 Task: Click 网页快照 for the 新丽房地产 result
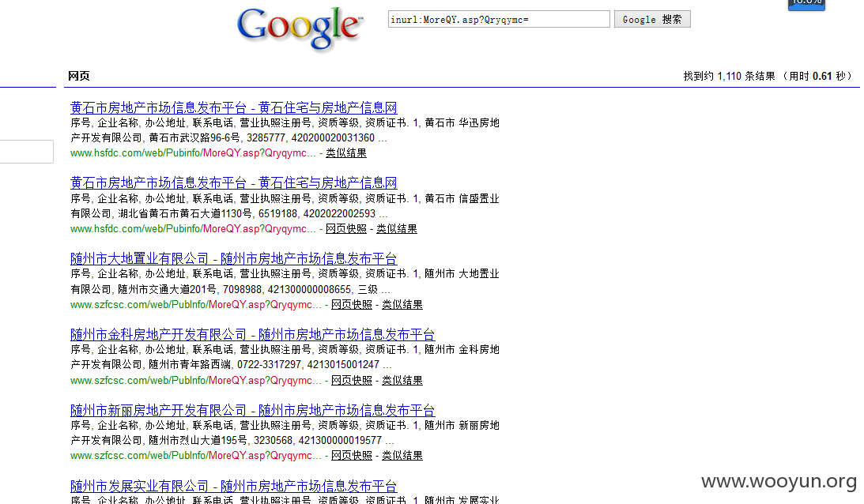tap(352, 456)
